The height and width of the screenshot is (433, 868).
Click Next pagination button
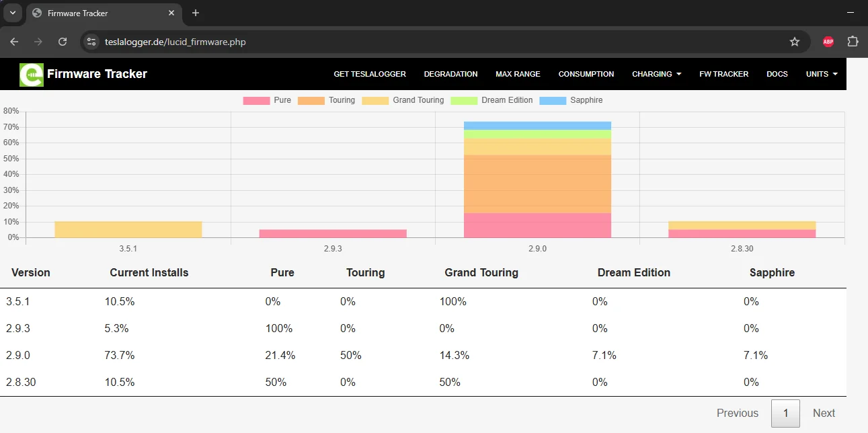(x=824, y=414)
